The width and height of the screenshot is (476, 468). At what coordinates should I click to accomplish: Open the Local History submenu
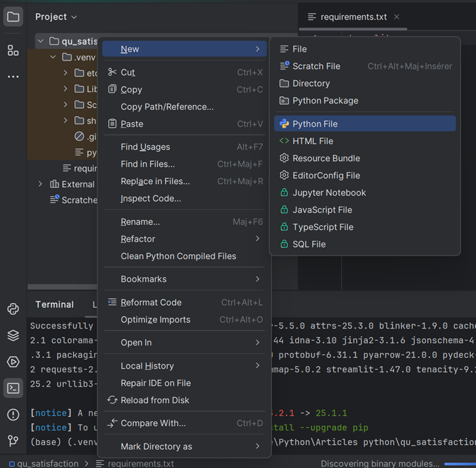(184, 366)
